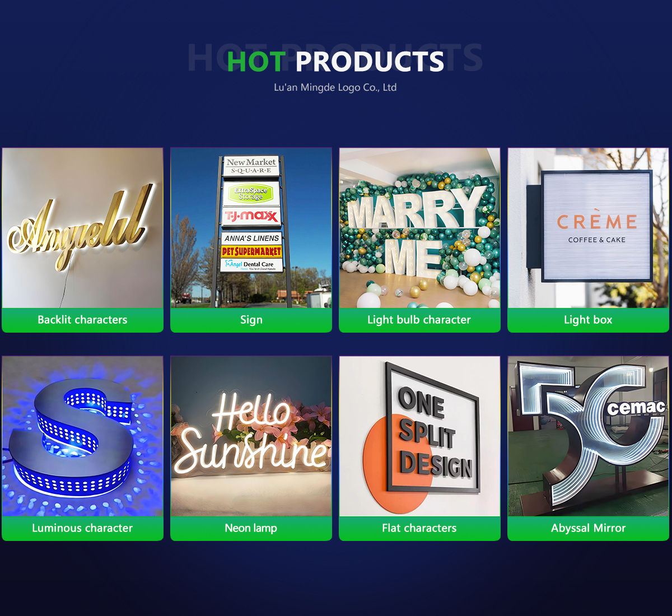
Task: View the Hello Sunshine neon image
Action: point(251,436)
